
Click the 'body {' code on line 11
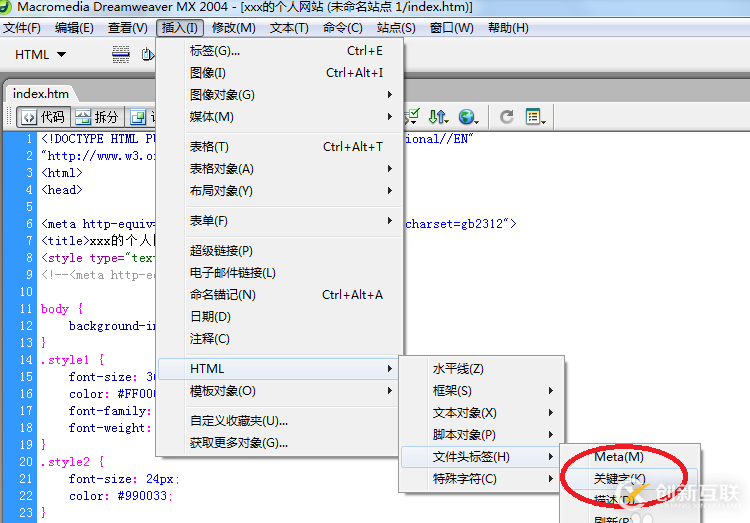62,309
